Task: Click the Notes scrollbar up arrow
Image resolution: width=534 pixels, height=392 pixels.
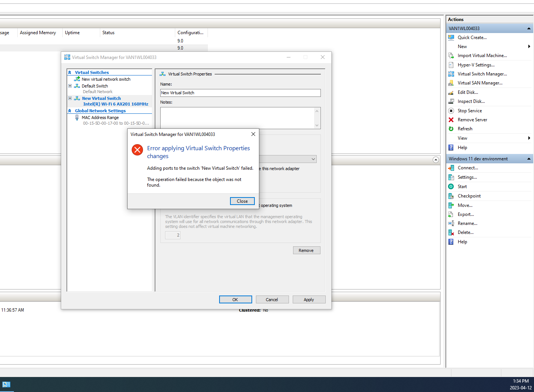Action: 317,111
